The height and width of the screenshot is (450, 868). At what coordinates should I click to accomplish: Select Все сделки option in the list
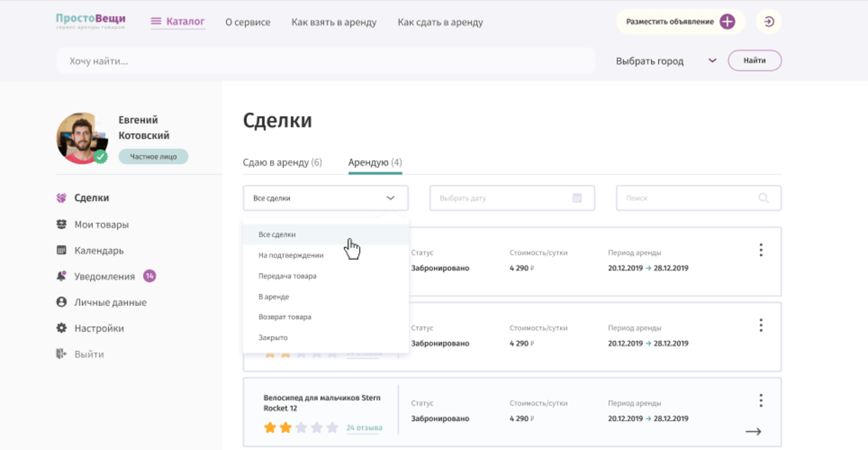(x=326, y=234)
